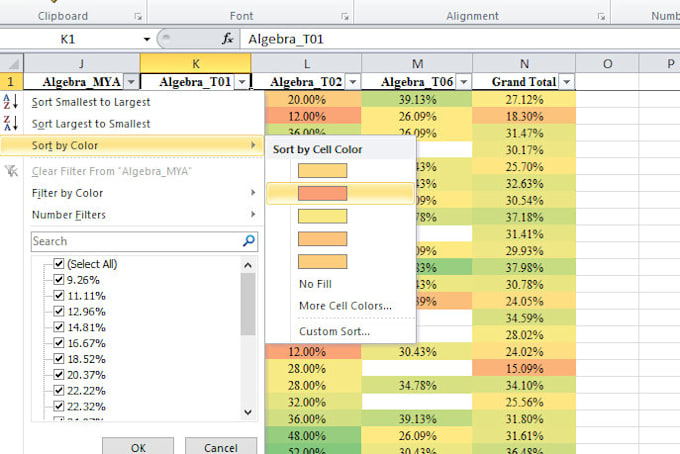Click the filter list scroll down arrow
The height and width of the screenshot is (454, 680).
[x=248, y=412]
